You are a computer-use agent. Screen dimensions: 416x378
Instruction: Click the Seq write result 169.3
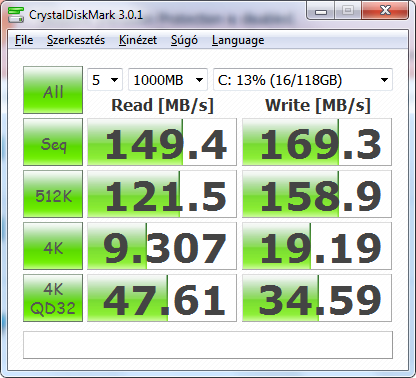(317, 142)
